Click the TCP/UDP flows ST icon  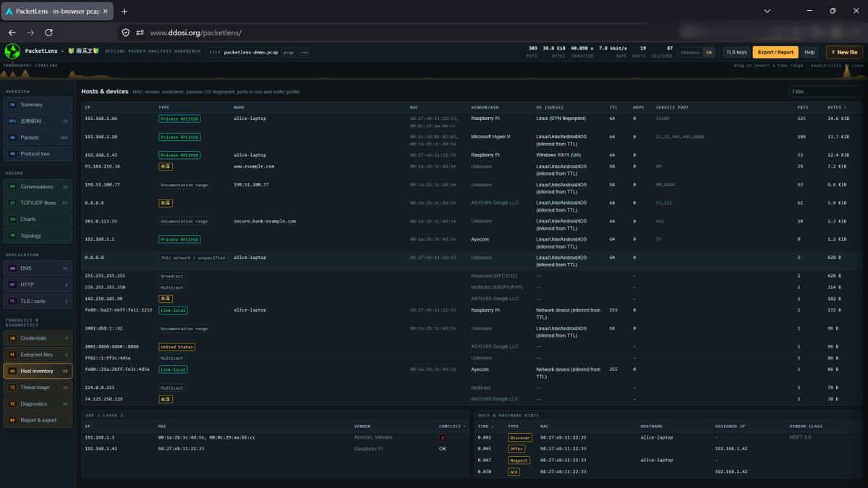(x=12, y=203)
